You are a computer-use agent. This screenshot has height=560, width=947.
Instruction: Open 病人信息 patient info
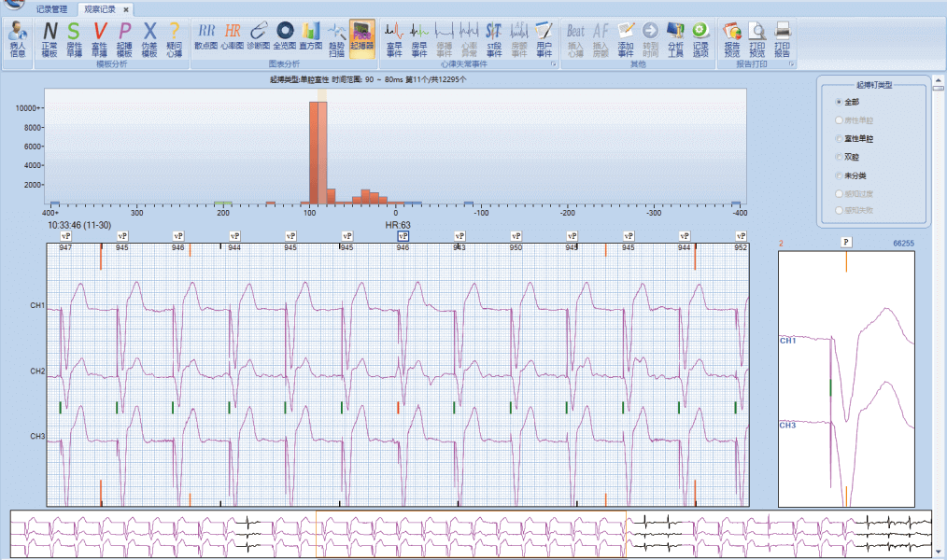click(x=18, y=37)
